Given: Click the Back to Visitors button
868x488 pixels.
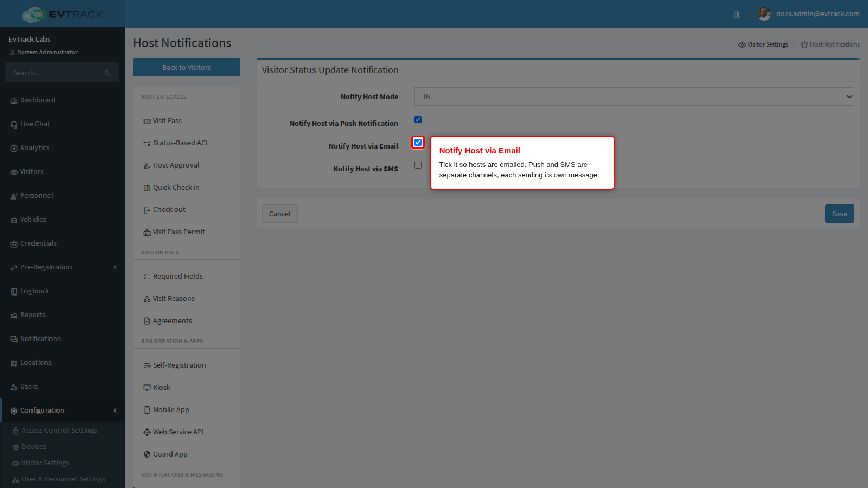Looking at the screenshot, I should point(187,67).
